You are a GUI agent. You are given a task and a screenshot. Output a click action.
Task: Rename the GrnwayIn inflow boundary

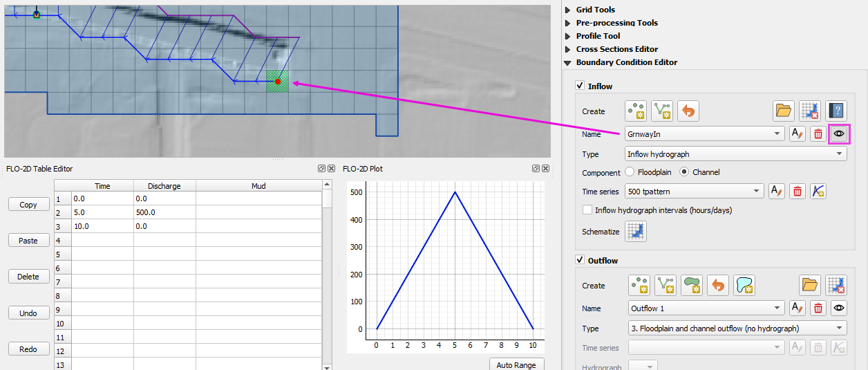pos(797,133)
